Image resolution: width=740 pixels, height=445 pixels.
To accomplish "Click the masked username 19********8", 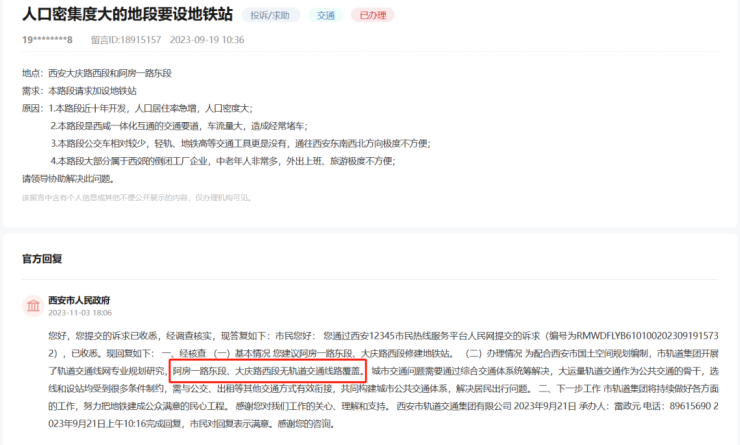I will (48, 39).
